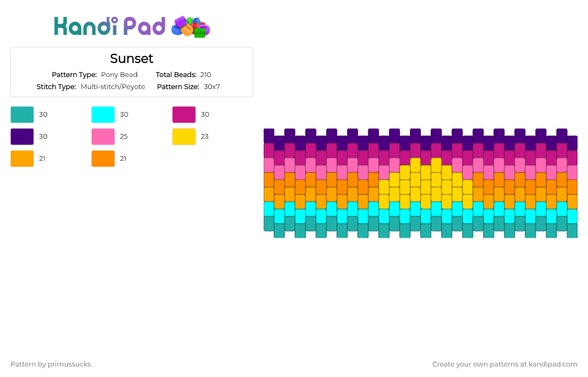Click the Kandi Pad logo text

[109, 26]
